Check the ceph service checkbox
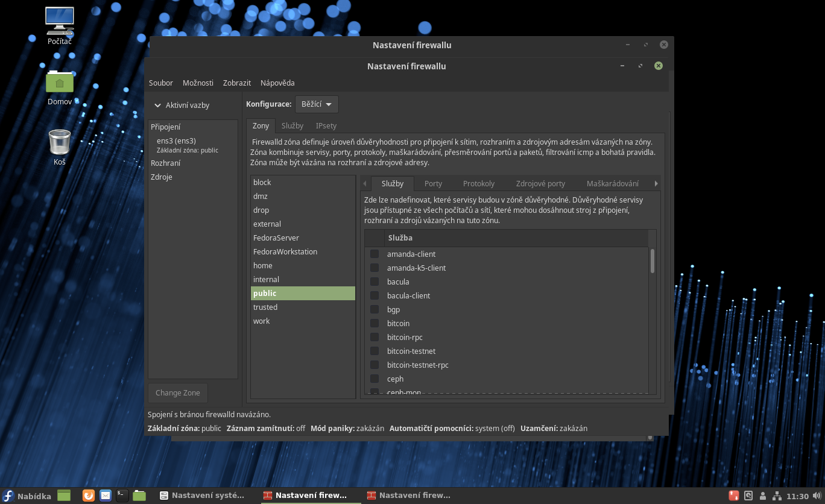The image size is (825, 504). [x=375, y=379]
